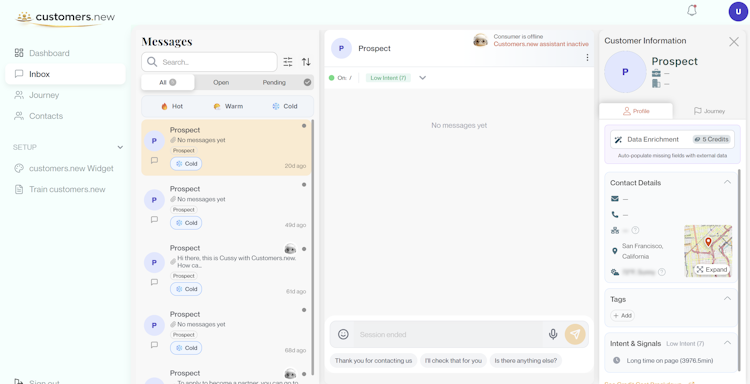750x384 pixels.
Task: Filter by Warm leads
Action: 228,106
